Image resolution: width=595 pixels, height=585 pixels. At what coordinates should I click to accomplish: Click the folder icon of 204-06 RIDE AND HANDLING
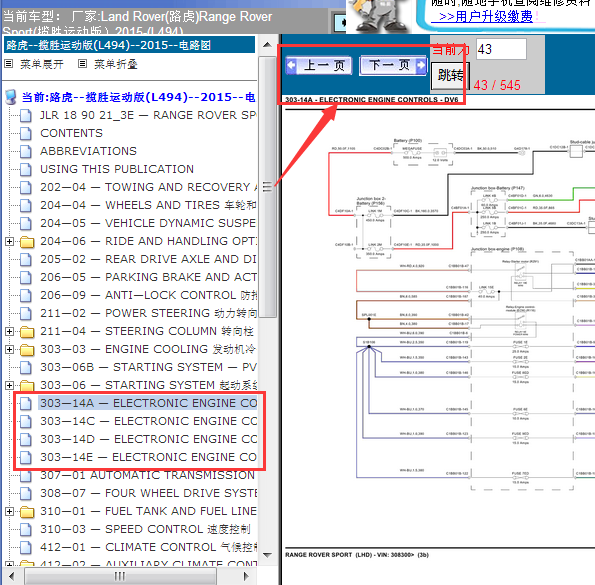[x=27, y=242]
